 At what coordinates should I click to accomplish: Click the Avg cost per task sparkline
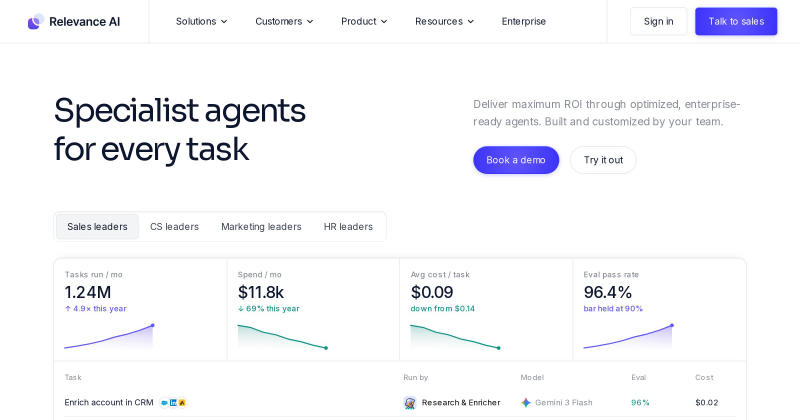[x=456, y=337]
